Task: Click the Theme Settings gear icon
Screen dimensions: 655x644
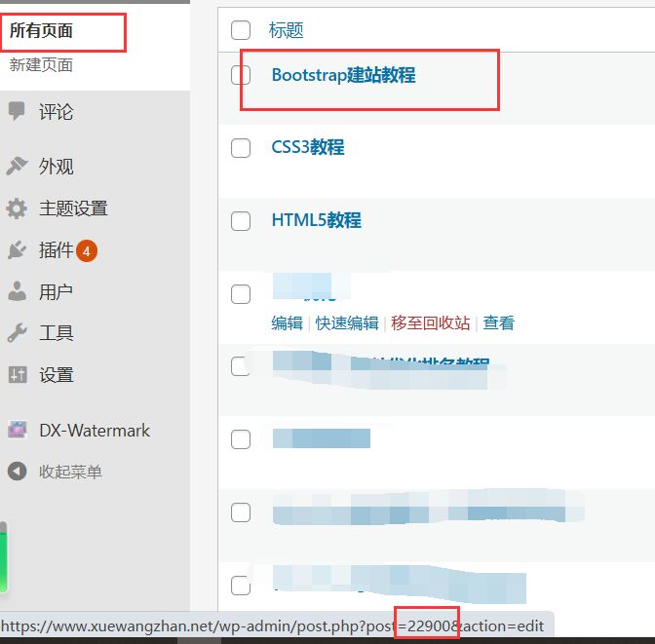Action: point(17,208)
